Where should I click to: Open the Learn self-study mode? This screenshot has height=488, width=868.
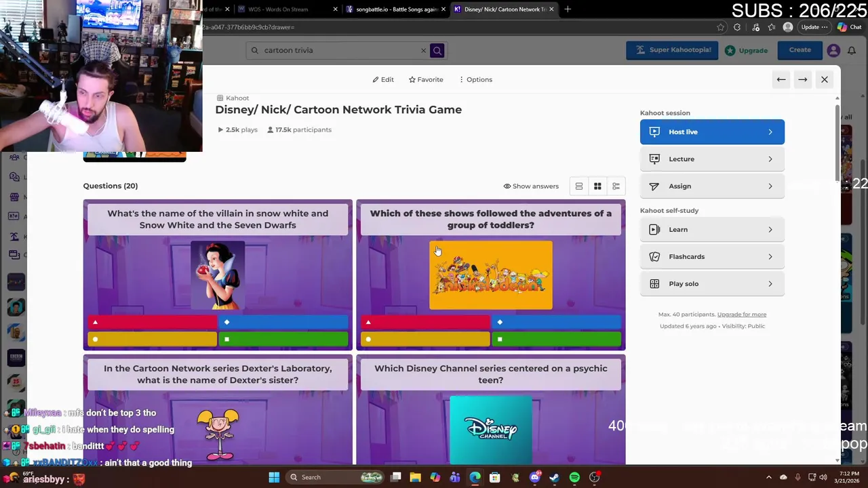pyautogui.click(x=712, y=229)
